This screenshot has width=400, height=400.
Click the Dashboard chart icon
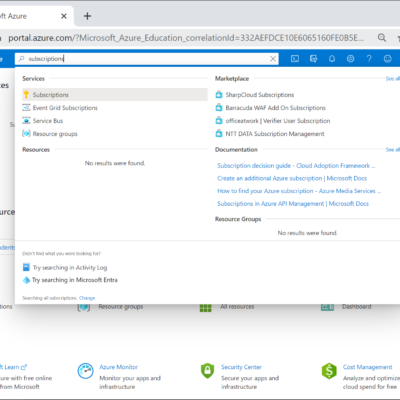tap(327, 307)
